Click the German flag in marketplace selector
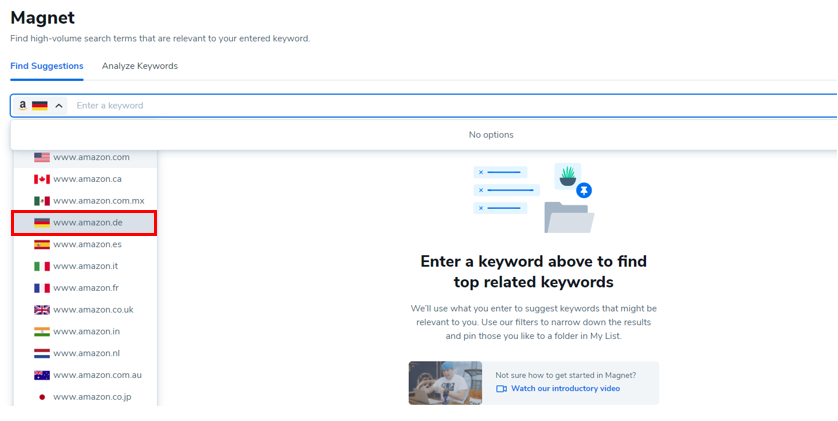Viewport: 838px width, 421px height. 40,106
